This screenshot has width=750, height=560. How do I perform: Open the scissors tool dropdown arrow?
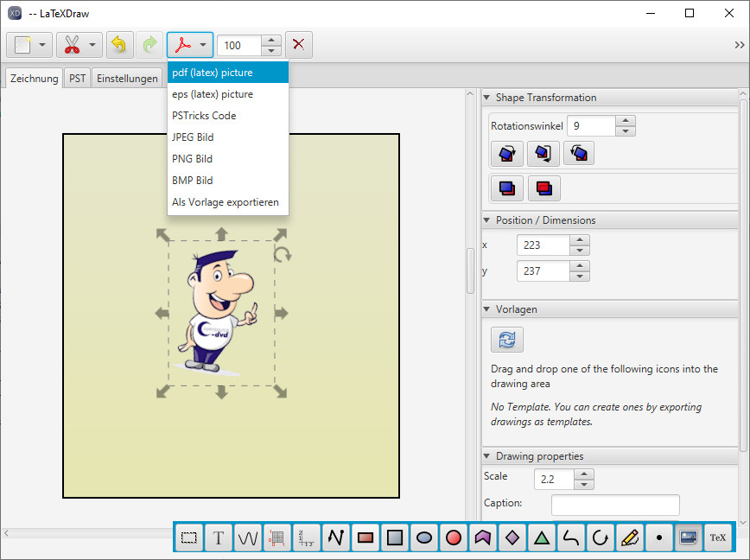tap(92, 45)
